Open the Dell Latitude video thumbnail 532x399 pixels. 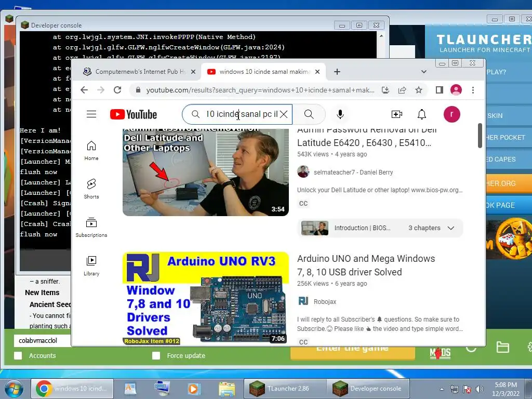point(206,172)
